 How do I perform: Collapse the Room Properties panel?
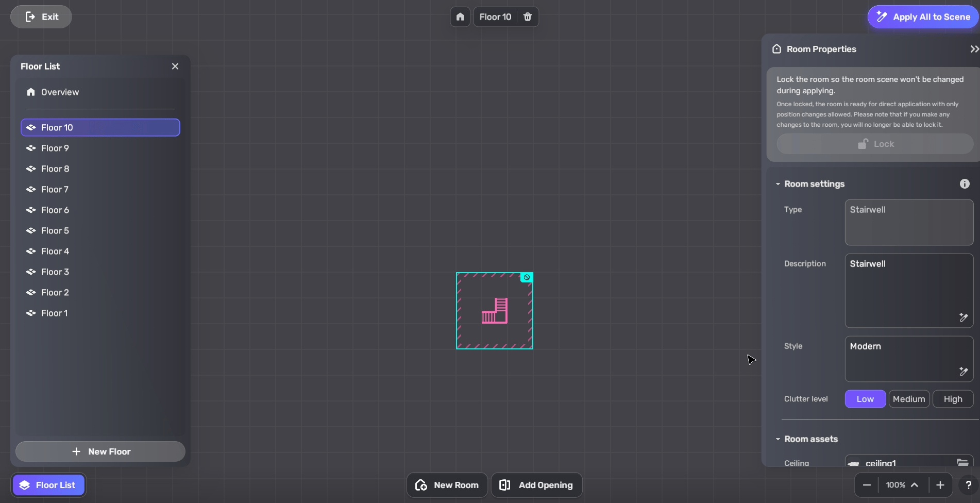coord(974,49)
